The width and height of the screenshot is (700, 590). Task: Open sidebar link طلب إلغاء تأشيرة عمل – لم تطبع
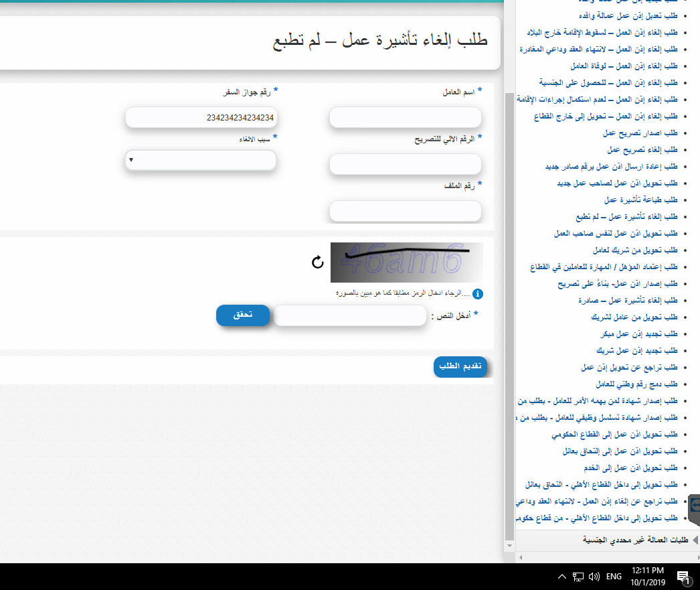tap(627, 216)
